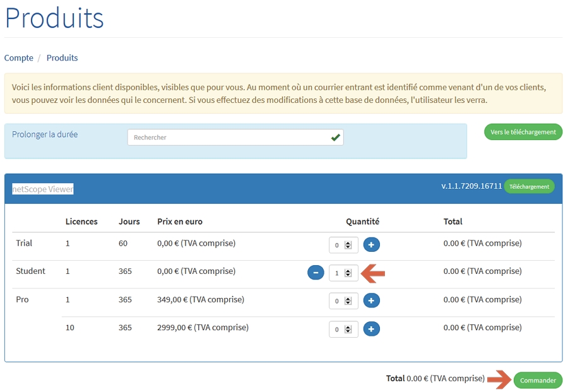Click the Rechercher search field
The width and height of the screenshot is (568, 392).
click(x=235, y=138)
